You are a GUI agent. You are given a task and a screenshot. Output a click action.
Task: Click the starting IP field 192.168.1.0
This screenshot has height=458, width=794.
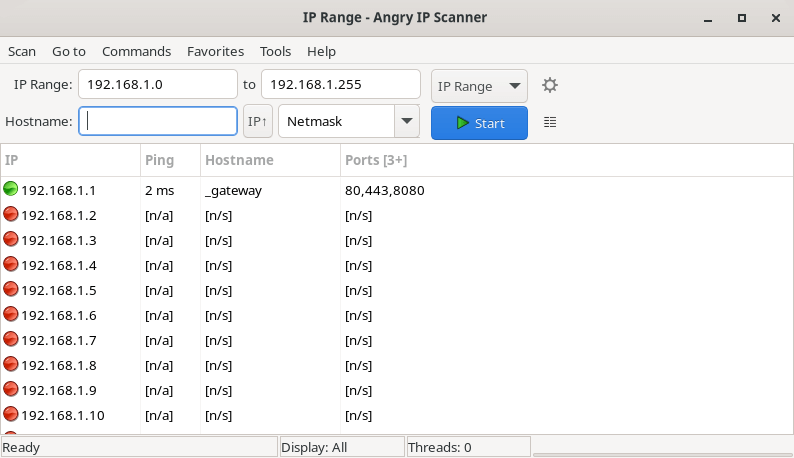coord(157,84)
